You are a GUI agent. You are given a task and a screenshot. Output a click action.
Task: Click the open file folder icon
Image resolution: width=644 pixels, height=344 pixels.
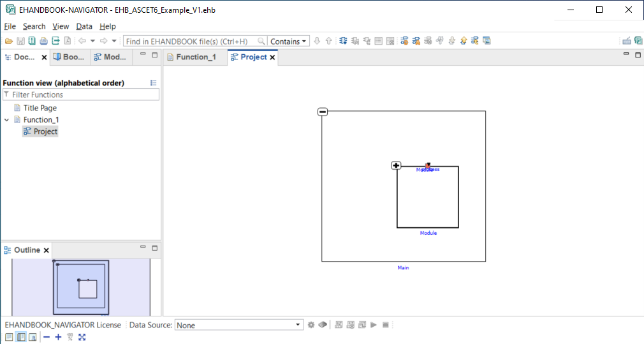(x=9, y=41)
